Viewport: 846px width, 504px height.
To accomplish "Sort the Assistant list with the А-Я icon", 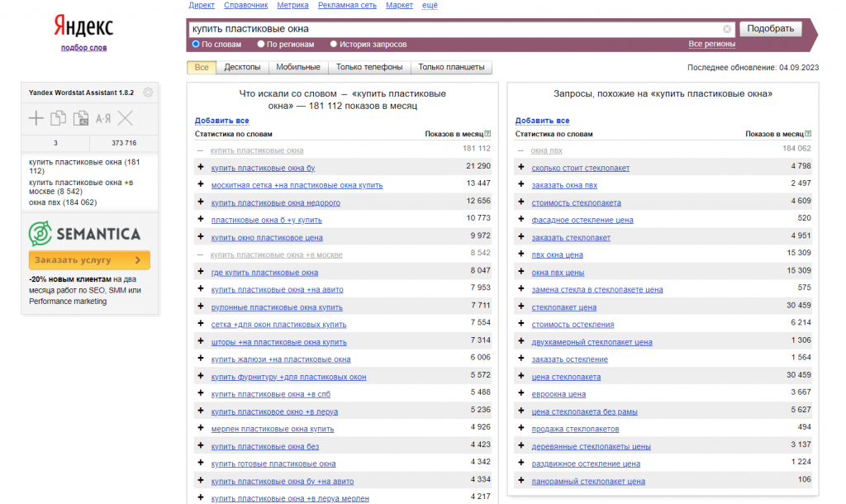I will tap(103, 119).
